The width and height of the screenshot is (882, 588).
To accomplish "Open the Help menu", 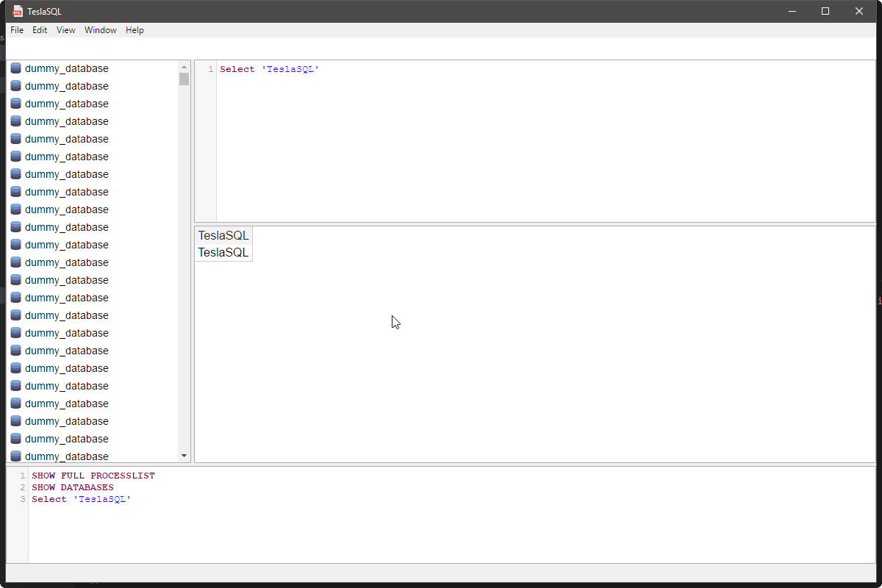I will point(135,30).
